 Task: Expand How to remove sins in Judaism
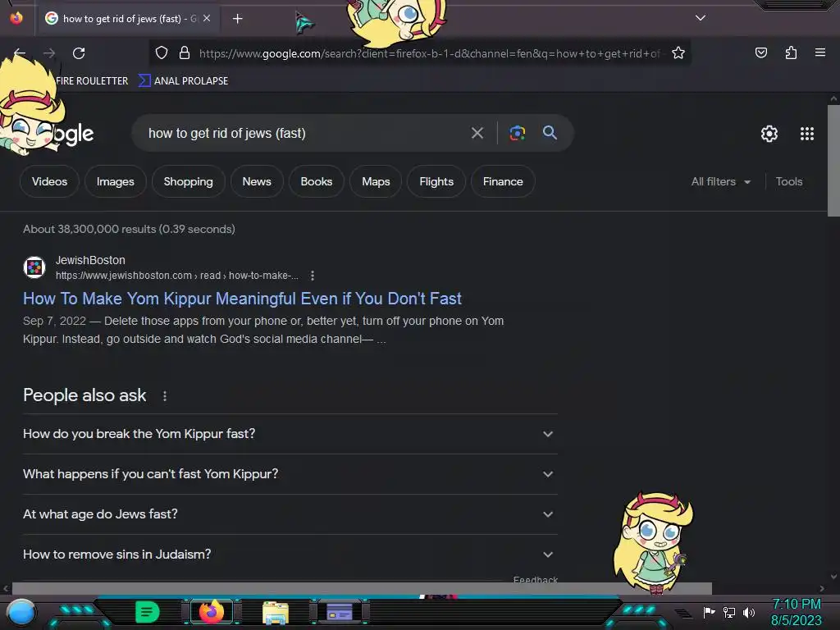tap(290, 555)
